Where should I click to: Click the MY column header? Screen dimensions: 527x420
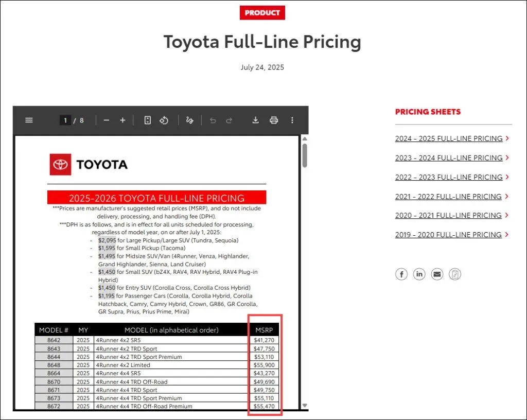click(83, 330)
